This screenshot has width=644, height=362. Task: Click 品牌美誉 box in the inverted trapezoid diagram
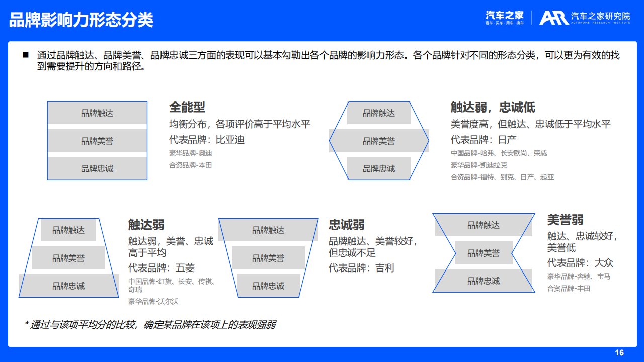click(x=268, y=258)
